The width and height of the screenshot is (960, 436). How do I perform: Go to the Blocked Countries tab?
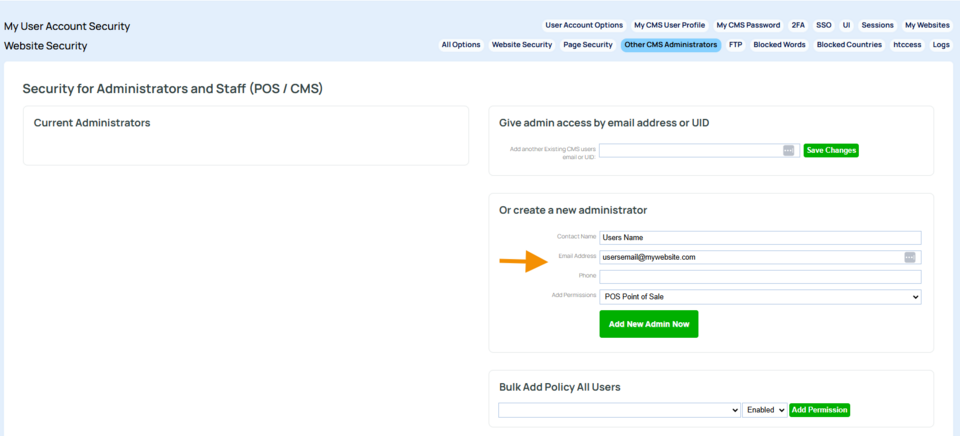tap(849, 45)
